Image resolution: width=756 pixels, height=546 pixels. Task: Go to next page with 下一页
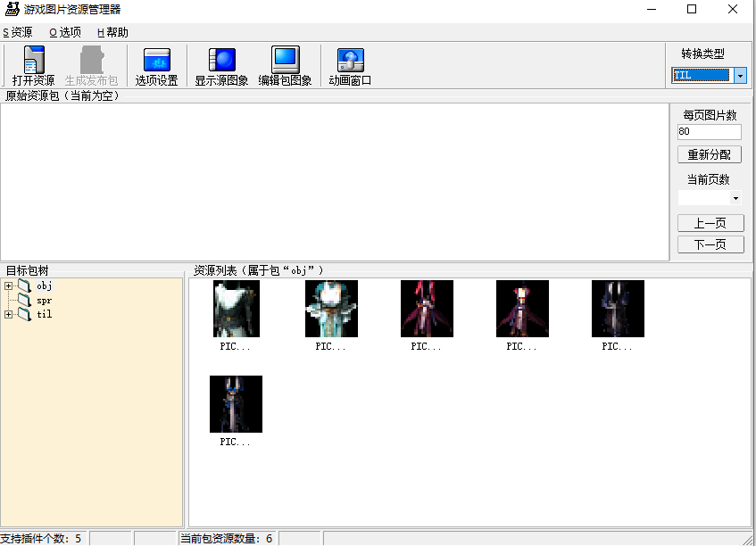click(710, 244)
